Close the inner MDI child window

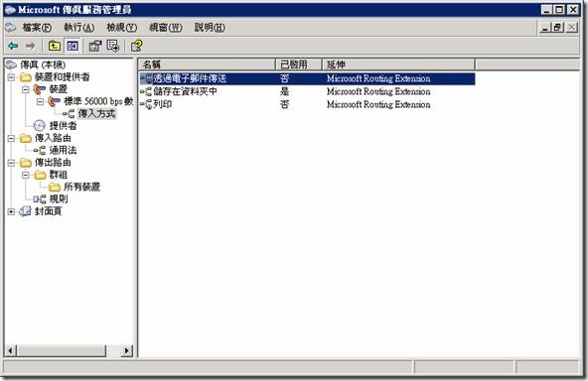click(571, 28)
